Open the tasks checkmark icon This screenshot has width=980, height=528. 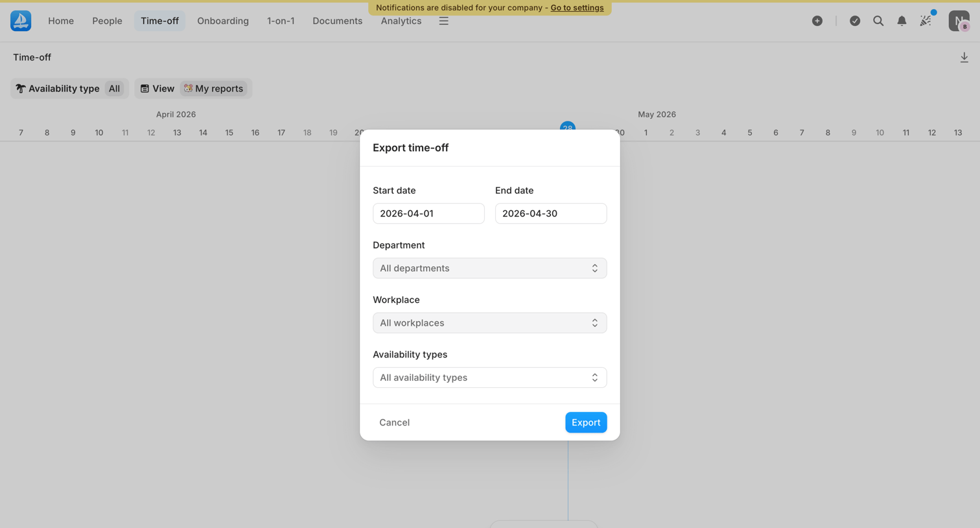point(855,21)
